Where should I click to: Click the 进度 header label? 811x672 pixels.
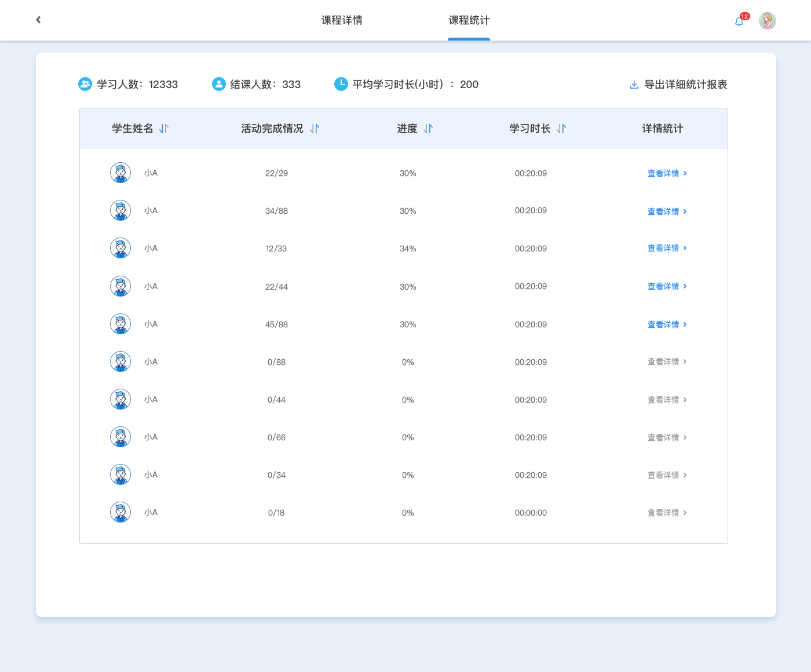pos(407,129)
